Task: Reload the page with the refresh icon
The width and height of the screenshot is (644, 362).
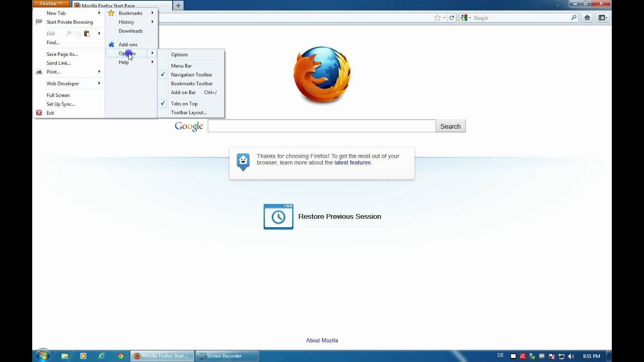Action: click(x=452, y=18)
